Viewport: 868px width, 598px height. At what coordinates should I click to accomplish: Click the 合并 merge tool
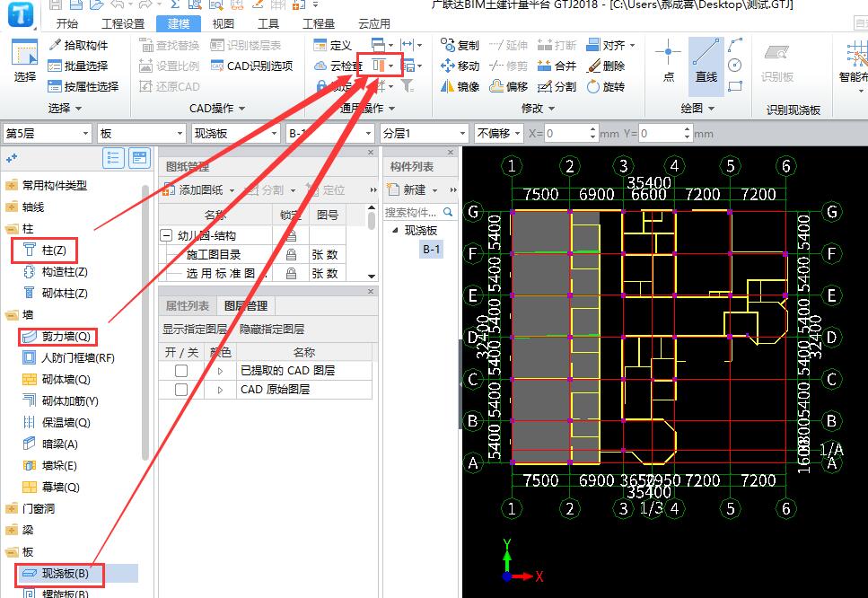click(557, 66)
